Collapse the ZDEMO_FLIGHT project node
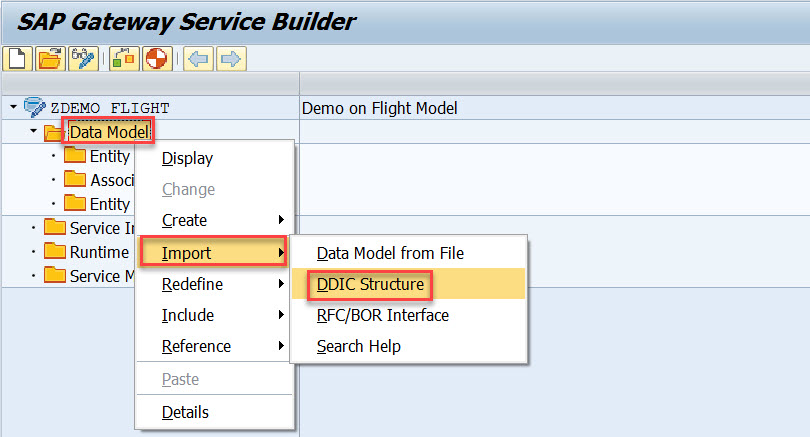The height and width of the screenshot is (437, 810). point(13,107)
